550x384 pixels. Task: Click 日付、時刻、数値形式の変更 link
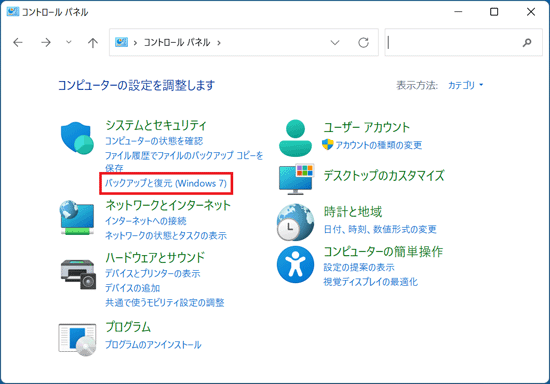tap(380, 229)
